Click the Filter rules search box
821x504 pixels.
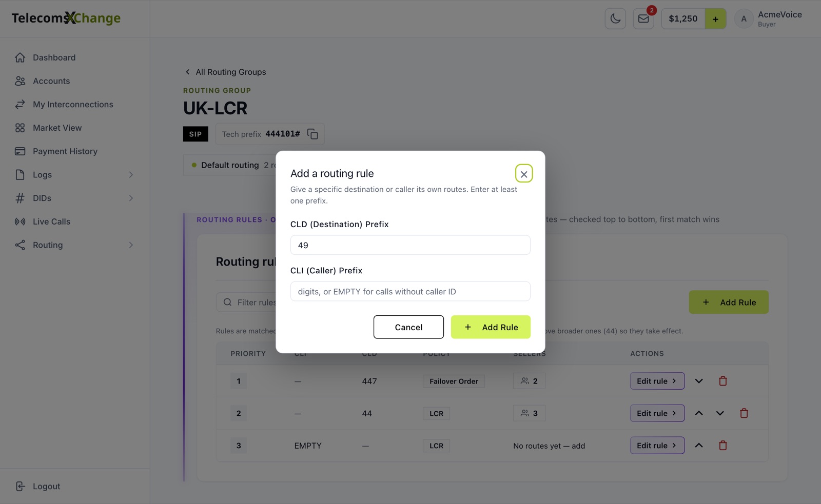tap(246, 303)
